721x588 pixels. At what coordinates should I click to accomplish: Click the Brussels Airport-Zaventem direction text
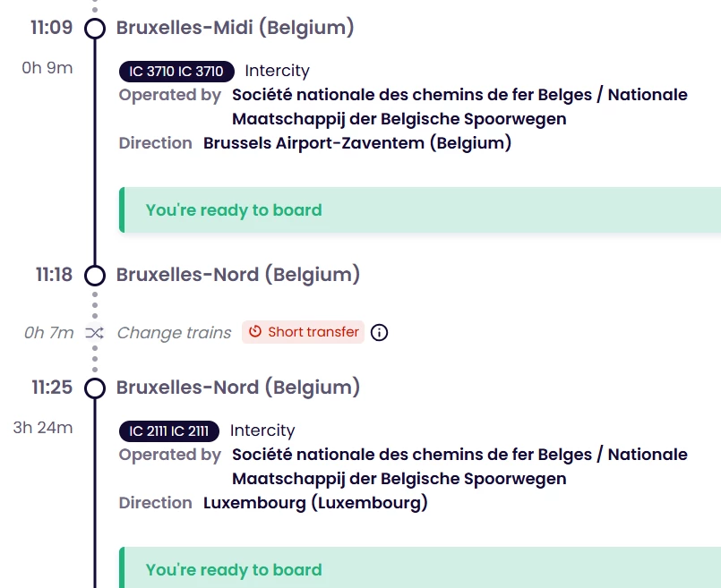click(357, 143)
